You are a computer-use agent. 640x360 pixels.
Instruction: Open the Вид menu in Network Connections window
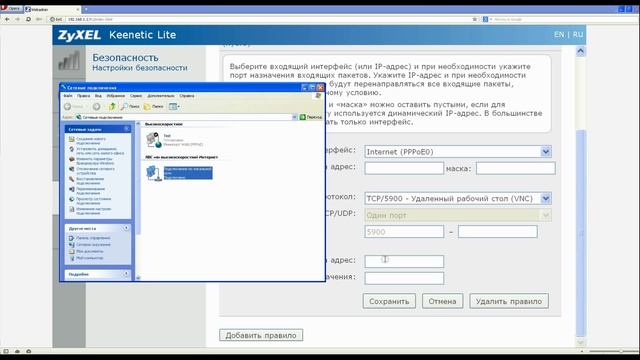98,96
